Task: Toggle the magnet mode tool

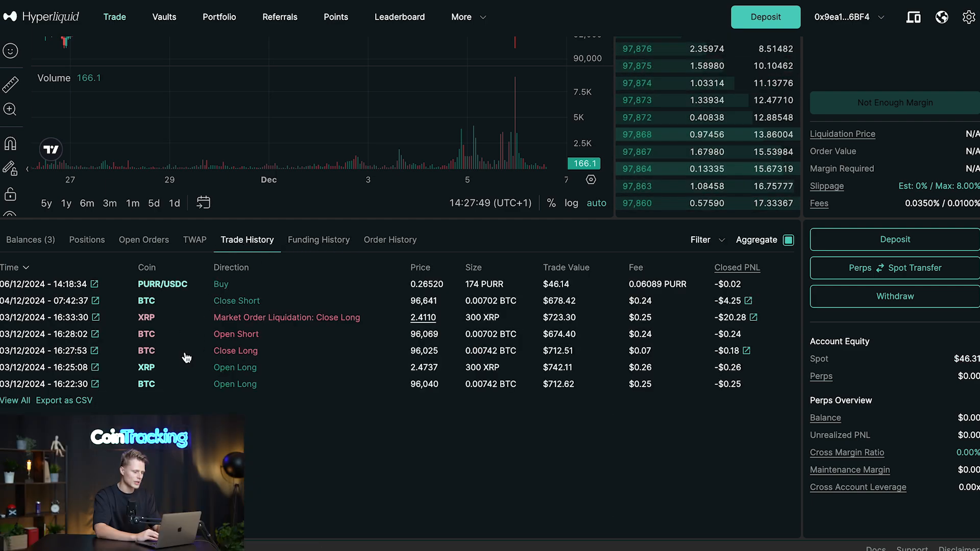Action: point(10,144)
